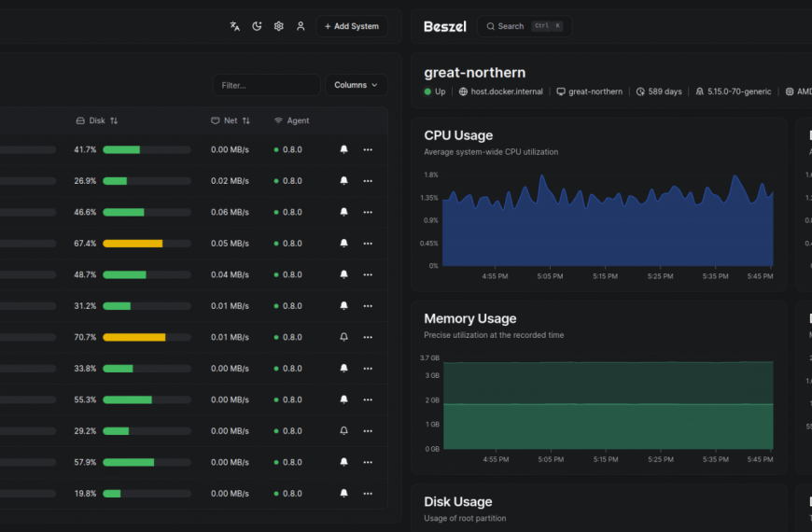
Task: Sort the table by Net column
Action: [x=231, y=120]
